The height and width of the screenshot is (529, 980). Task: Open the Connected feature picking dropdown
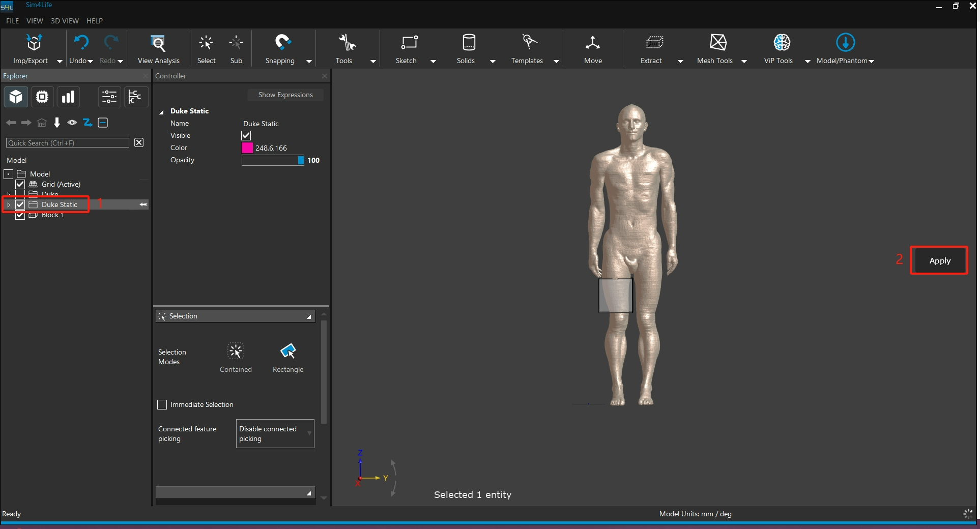tap(275, 433)
